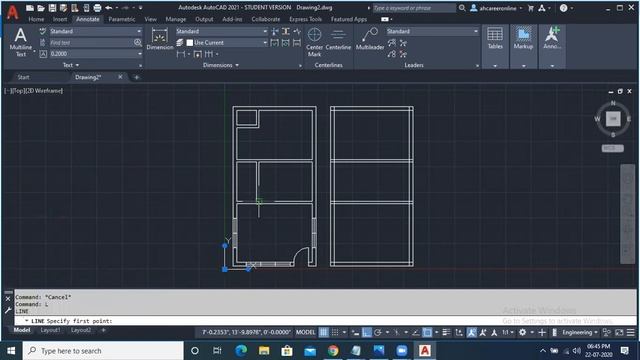Viewport: 640px width, 360px height.
Task: Switch to the Insert ribbon tab
Action: pyautogui.click(x=60, y=19)
